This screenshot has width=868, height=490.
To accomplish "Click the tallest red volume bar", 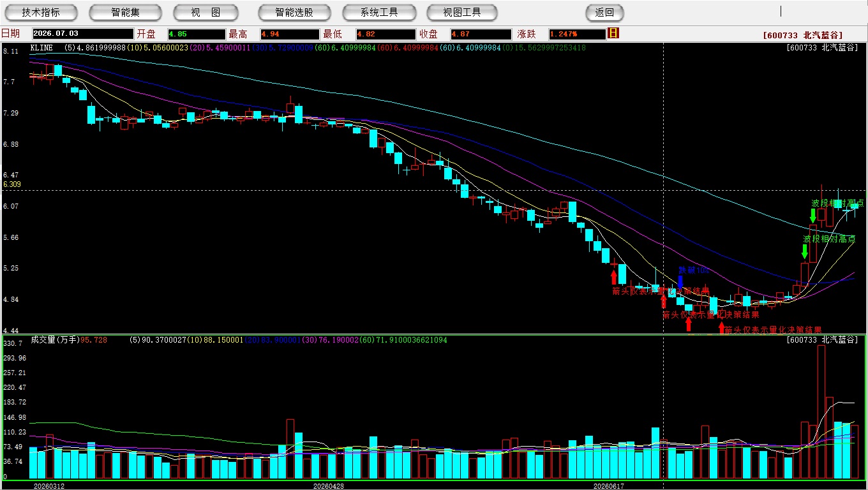I will click(x=821, y=412).
